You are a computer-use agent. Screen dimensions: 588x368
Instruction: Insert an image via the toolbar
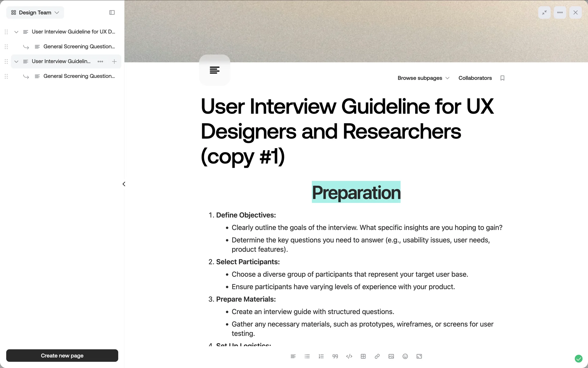pos(391,356)
